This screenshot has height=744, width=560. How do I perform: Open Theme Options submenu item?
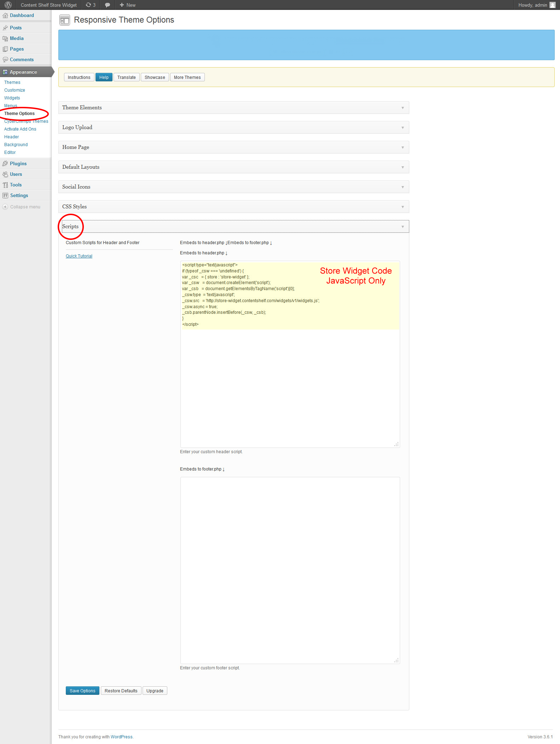click(x=19, y=114)
